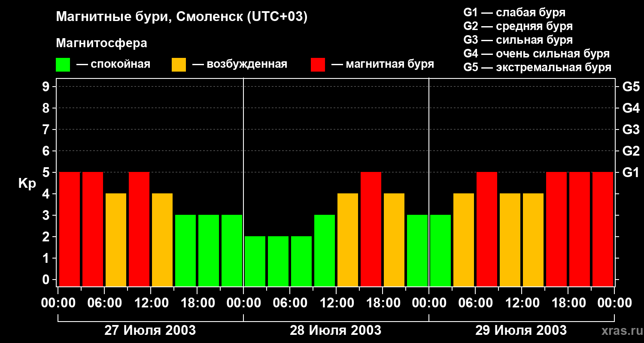Click the green bar for 29 July 00:00–03:00
Viewport: 644px width, 343px height.
pos(440,250)
